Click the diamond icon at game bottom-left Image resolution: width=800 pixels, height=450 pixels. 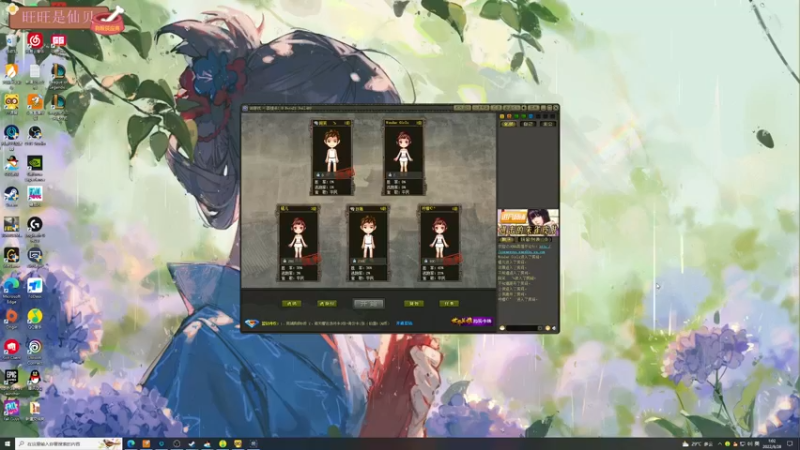point(252,323)
